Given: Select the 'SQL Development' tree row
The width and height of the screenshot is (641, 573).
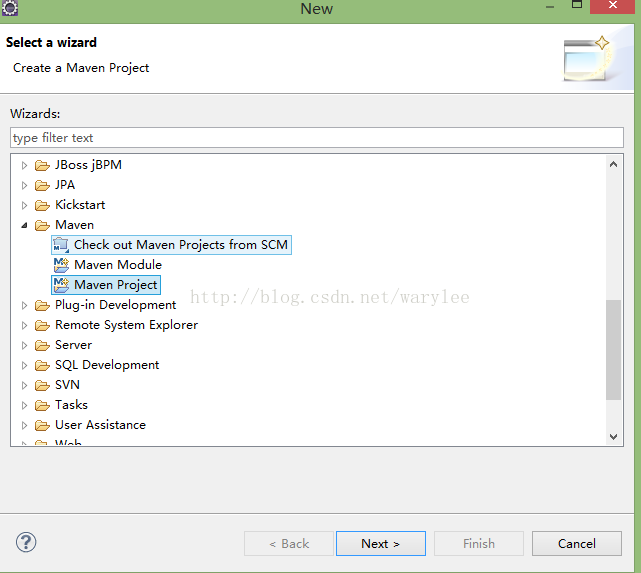Looking at the screenshot, I should click(107, 365).
